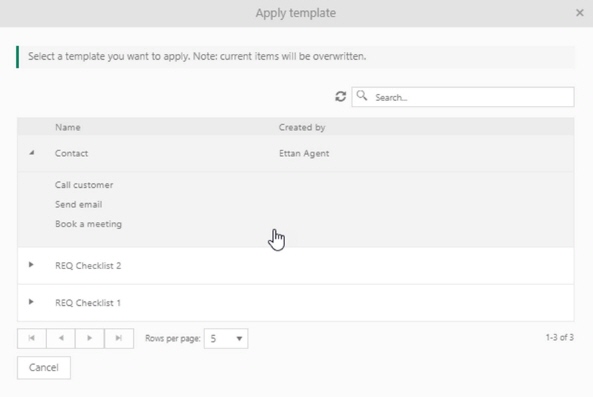Click the Send email checklist item

[x=79, y=205]
